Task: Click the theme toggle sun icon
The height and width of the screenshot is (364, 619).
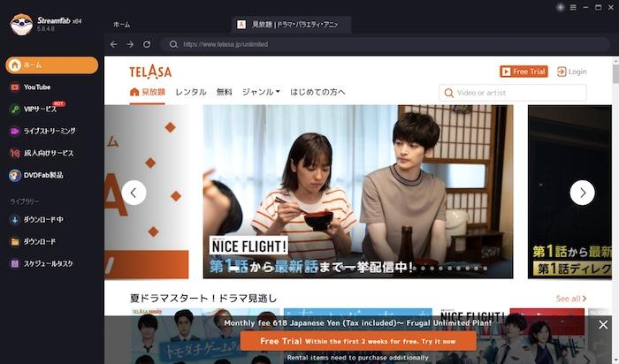Action: tap(560, 7)
